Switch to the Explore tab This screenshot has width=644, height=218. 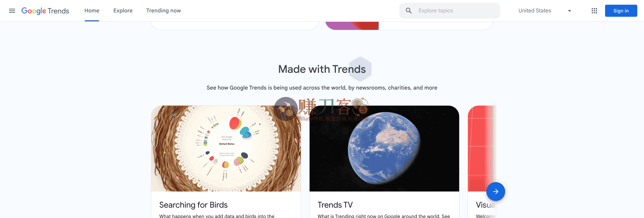click(123, 11)
